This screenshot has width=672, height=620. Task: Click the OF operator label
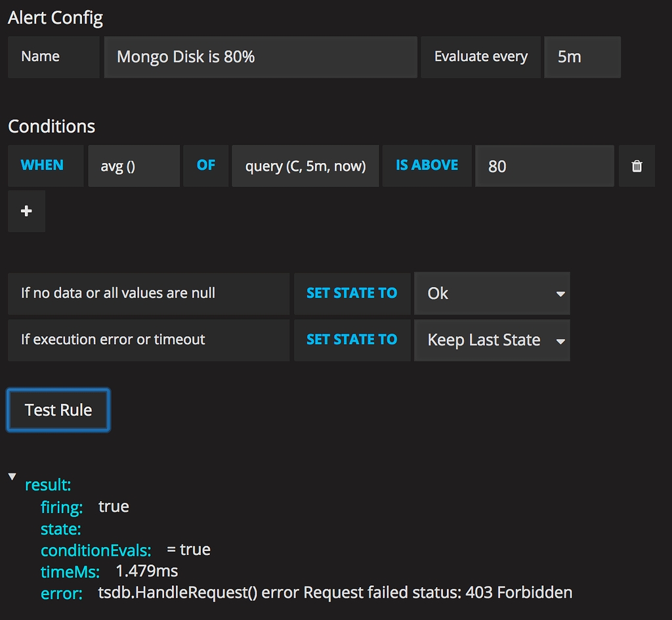pyautogui.click(x=205, y=166)
